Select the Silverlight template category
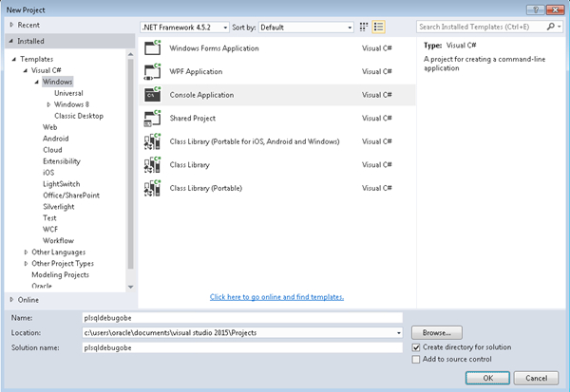This screenshot has width=570, height=392. (59, 207)
